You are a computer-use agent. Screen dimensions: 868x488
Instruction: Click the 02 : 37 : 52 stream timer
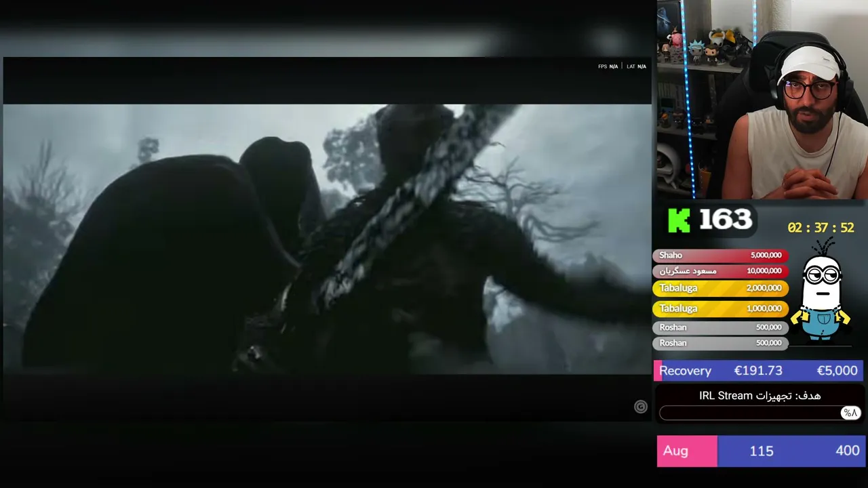821,228
